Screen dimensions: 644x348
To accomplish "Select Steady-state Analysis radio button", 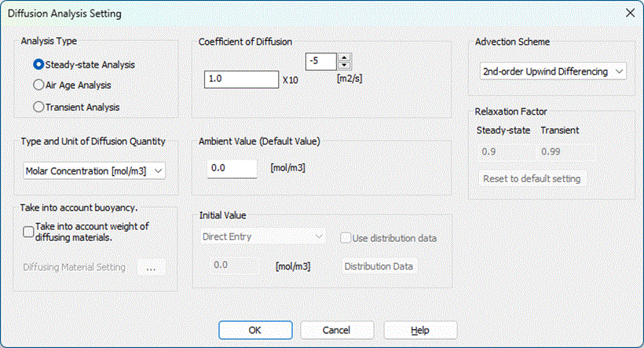I will point(38,64).
